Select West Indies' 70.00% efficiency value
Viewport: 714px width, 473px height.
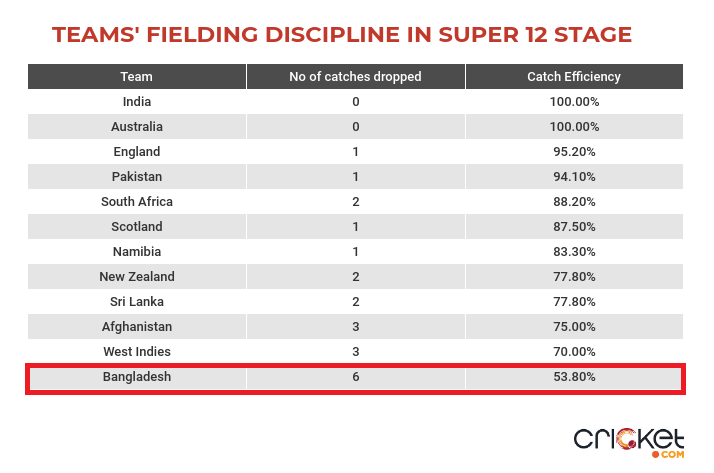(x=574, y=352)
